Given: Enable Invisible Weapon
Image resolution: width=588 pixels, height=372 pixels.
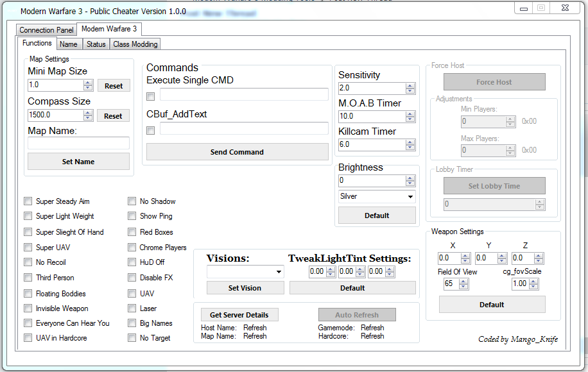Looking at the screenshot, I should coord(28,309).
